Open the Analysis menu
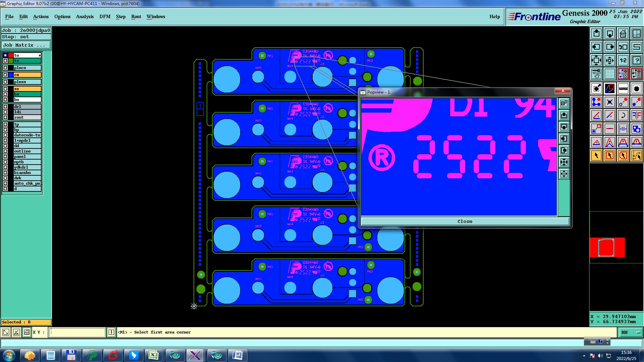644x362 pixels. click(85, 16)
